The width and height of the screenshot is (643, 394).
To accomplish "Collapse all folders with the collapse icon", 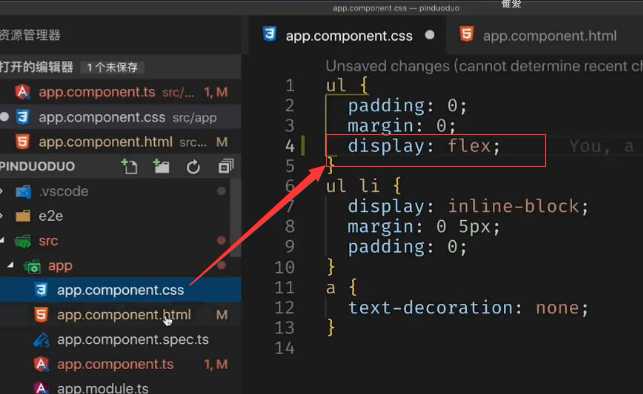I will point(226,167).
